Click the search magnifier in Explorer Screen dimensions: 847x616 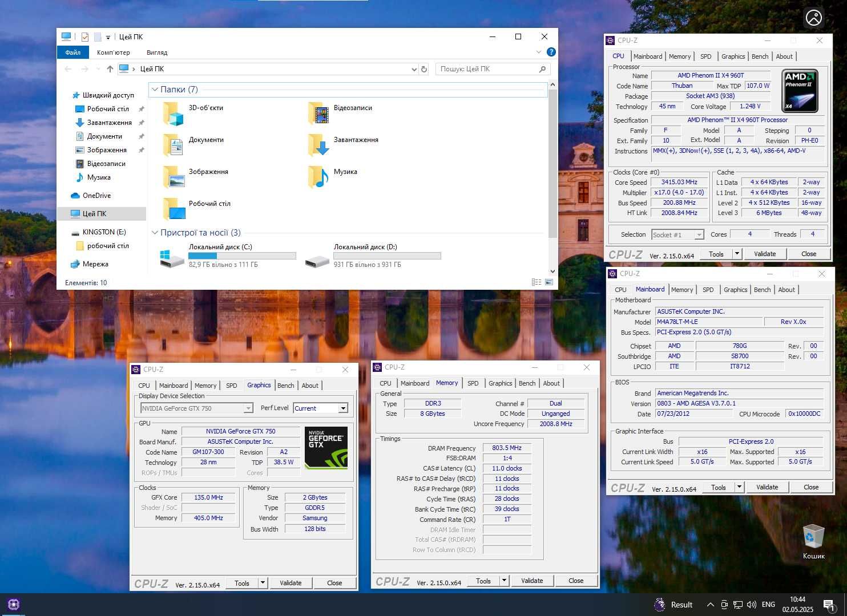point(542,69)
